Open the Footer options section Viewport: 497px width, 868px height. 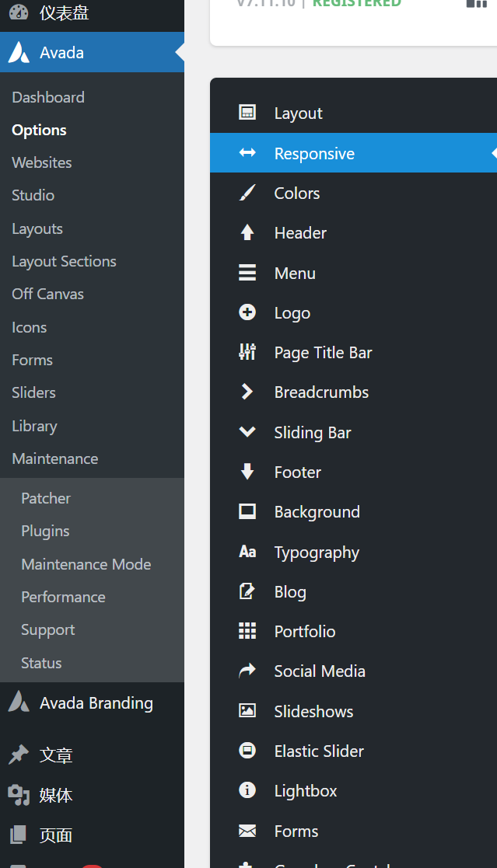(297, 472)
